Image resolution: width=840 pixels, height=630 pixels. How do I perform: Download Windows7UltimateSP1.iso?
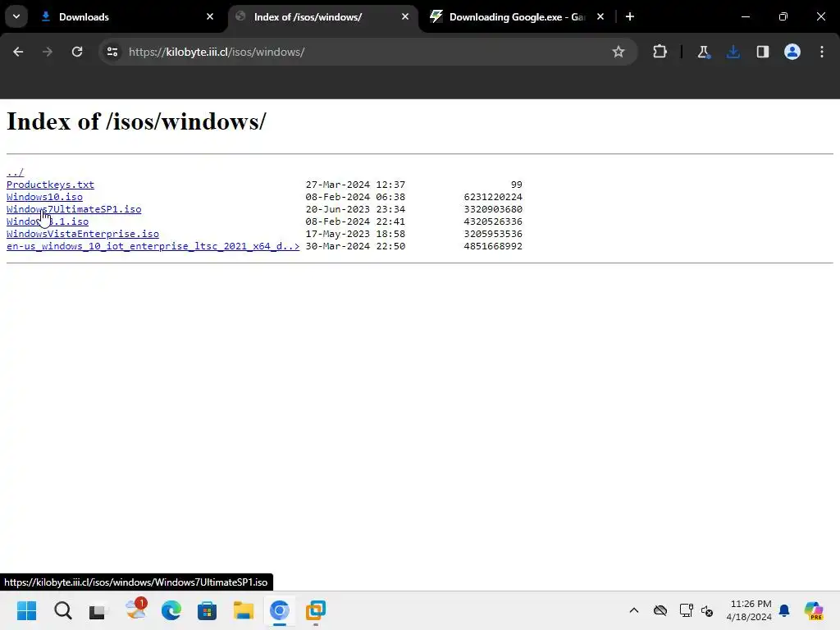pyautogui.click(x=74, y=209)
